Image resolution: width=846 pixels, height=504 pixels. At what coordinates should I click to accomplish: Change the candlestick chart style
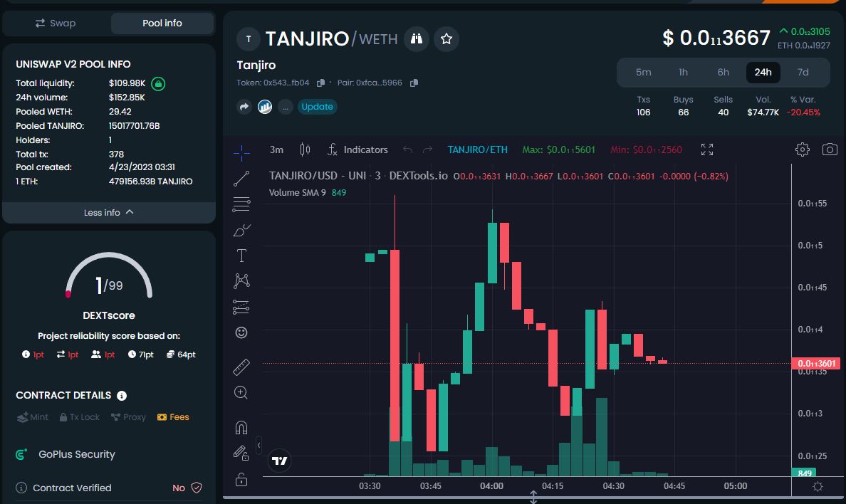coord(305,149)
